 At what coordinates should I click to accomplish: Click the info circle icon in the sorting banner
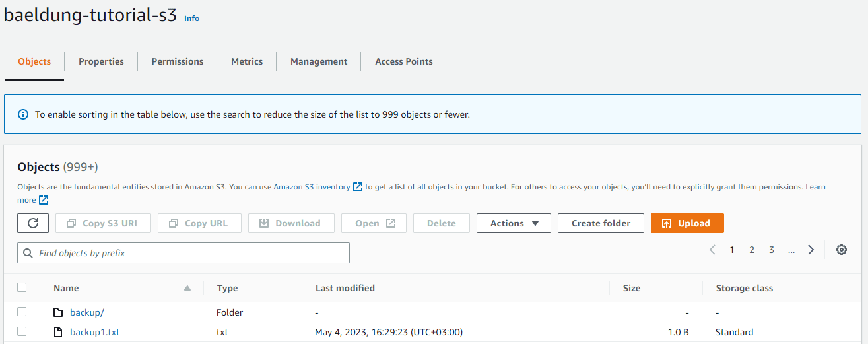pos(23,114)
